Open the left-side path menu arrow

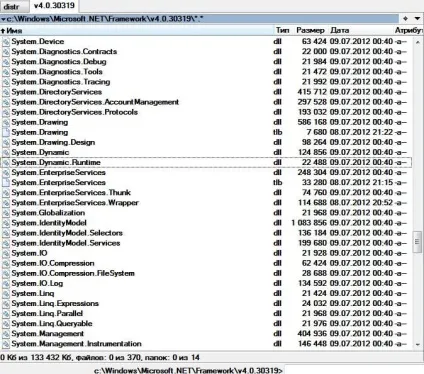(3, 19)
